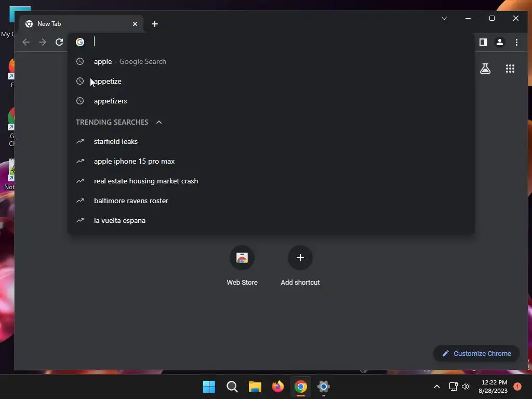The image size is (532, 399).
Task: Open the Windows Start menu
Action: (209, 387)
